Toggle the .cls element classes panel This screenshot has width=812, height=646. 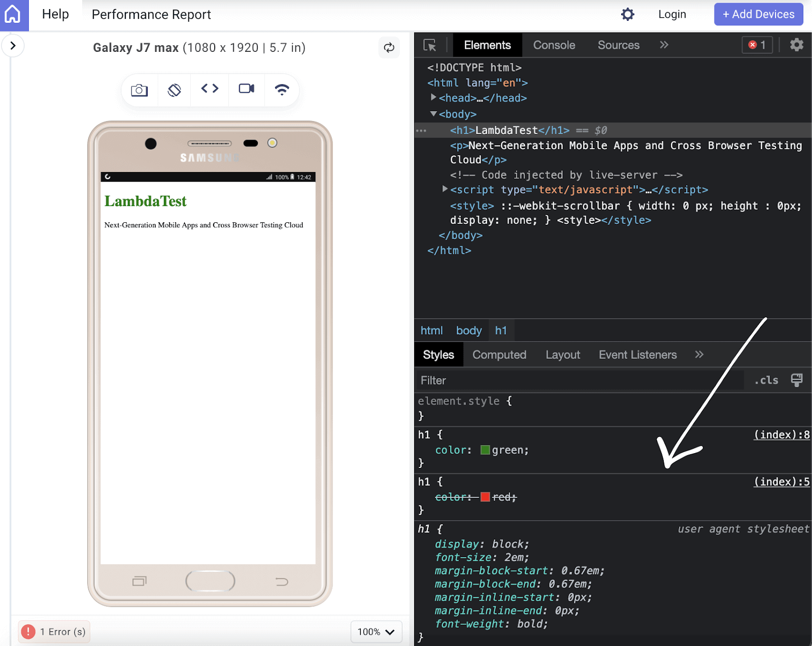pyautogui.click(x=766, y=380)
